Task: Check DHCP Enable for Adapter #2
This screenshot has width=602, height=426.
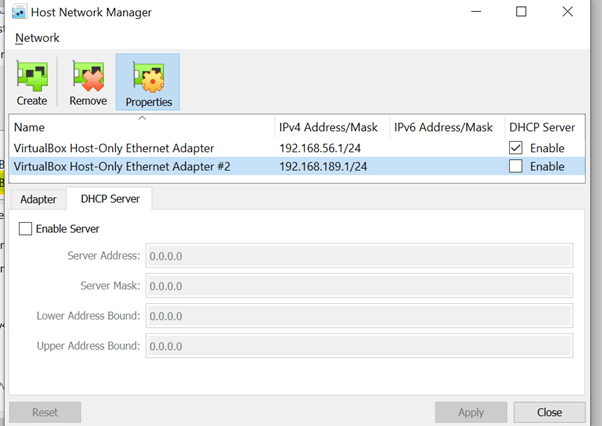Action: coord(516,166)
